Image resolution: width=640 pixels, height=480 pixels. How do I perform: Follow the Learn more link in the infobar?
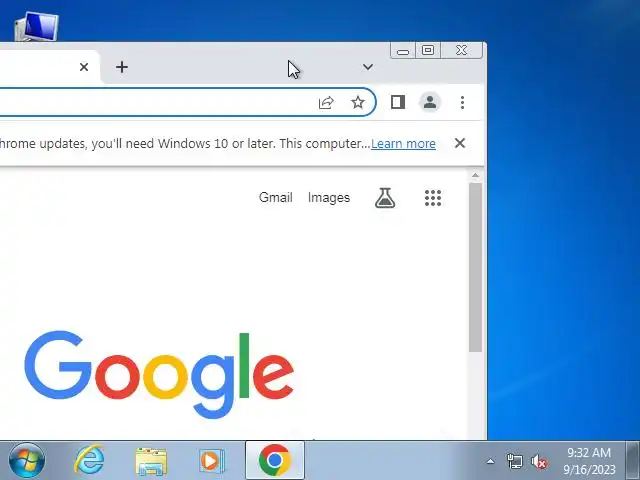403,144
